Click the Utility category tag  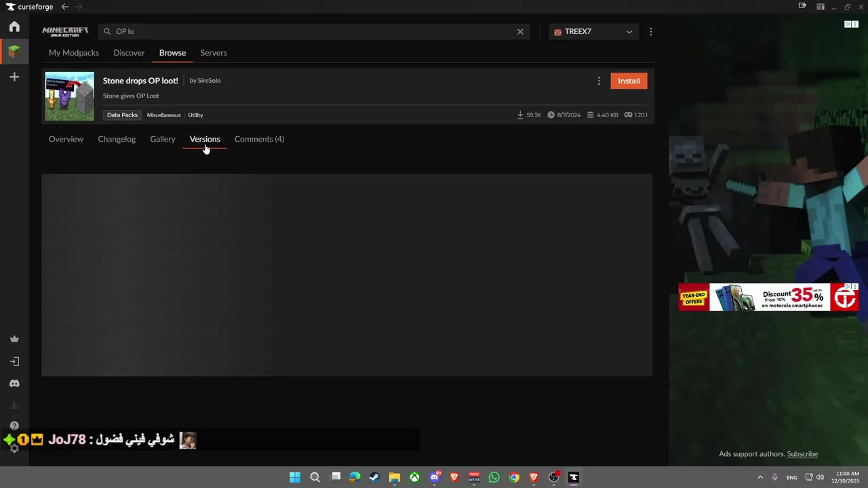(x=195, y=115)
